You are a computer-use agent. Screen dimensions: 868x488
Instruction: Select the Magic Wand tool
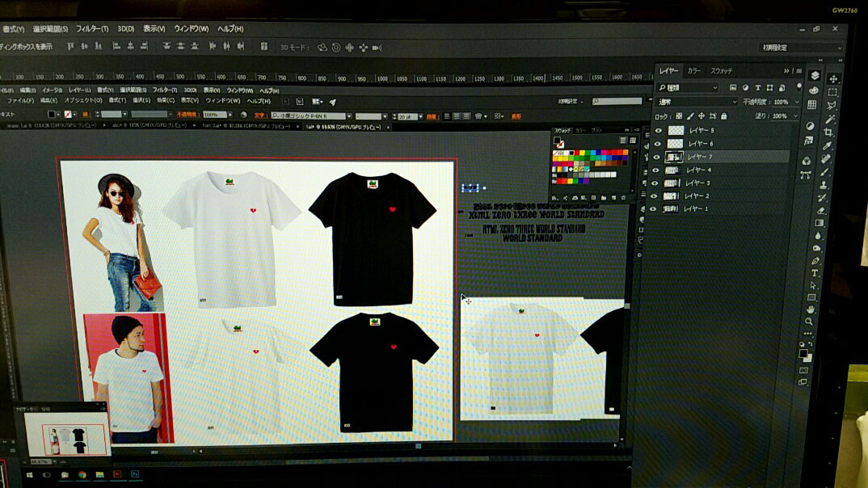click(830, 119)
